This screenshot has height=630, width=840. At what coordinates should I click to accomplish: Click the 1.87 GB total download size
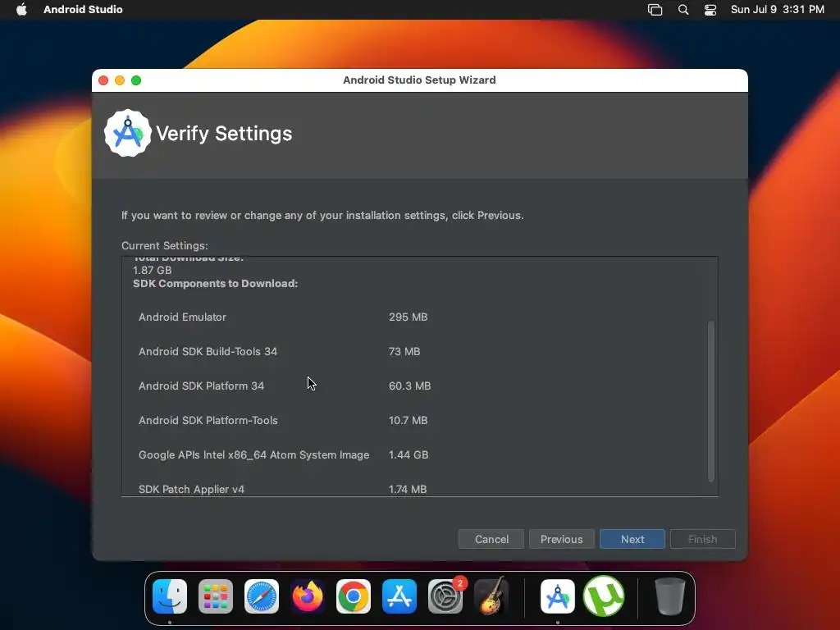point(152,270)
